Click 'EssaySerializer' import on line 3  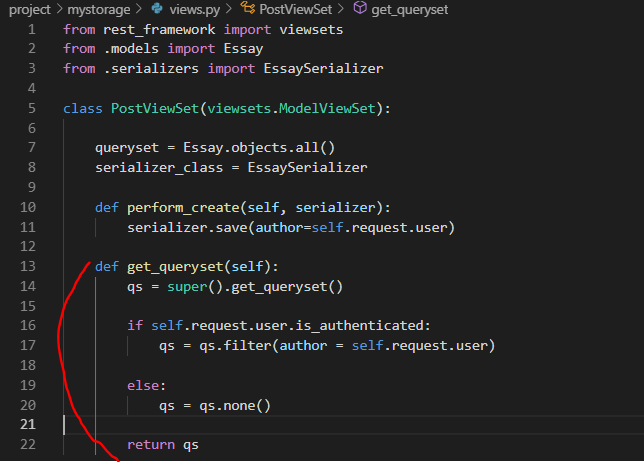point(323,68)
